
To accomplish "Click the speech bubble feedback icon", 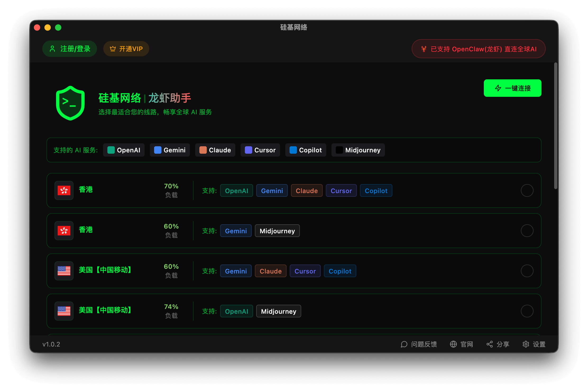I will click(404, 344).
